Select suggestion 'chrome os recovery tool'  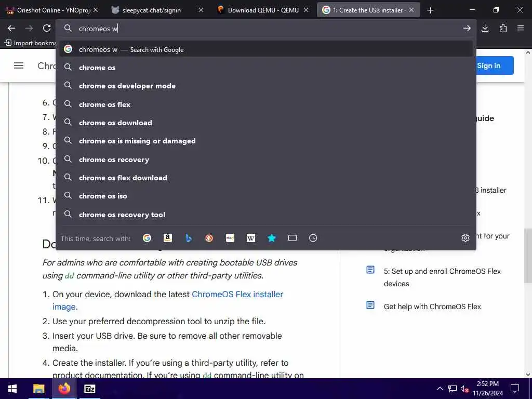266,215
